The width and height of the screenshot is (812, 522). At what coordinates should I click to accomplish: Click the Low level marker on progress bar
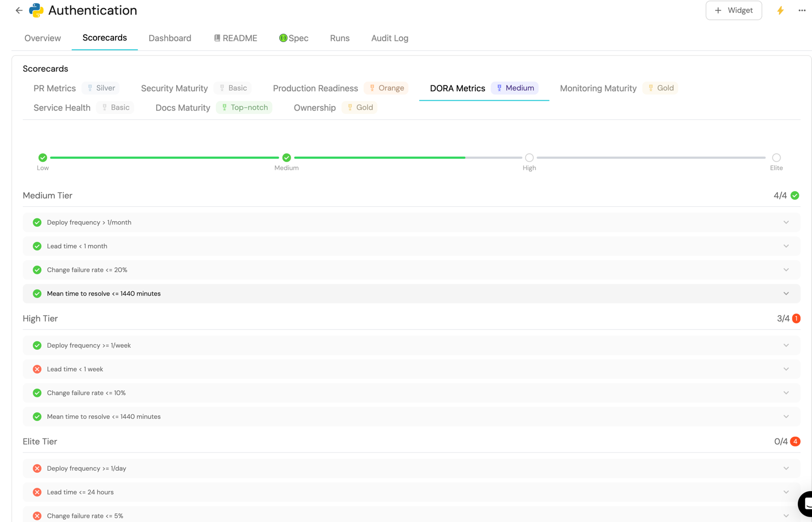tap(43, 158)
